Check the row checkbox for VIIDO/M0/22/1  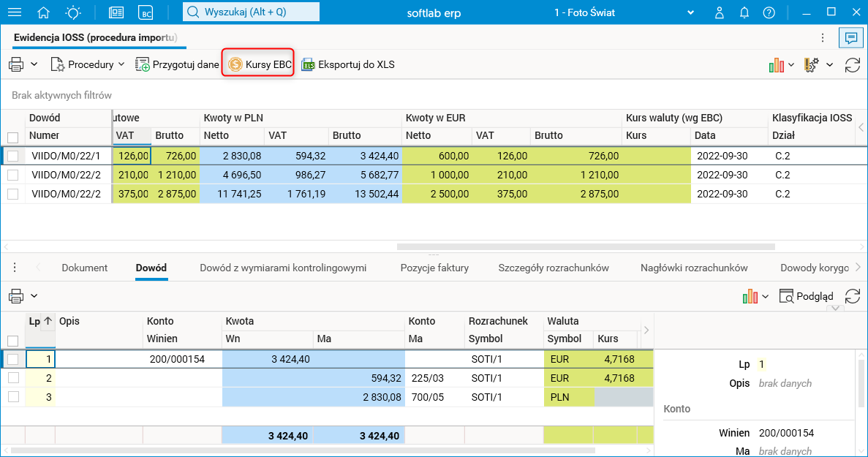click(x=12, y=156)
